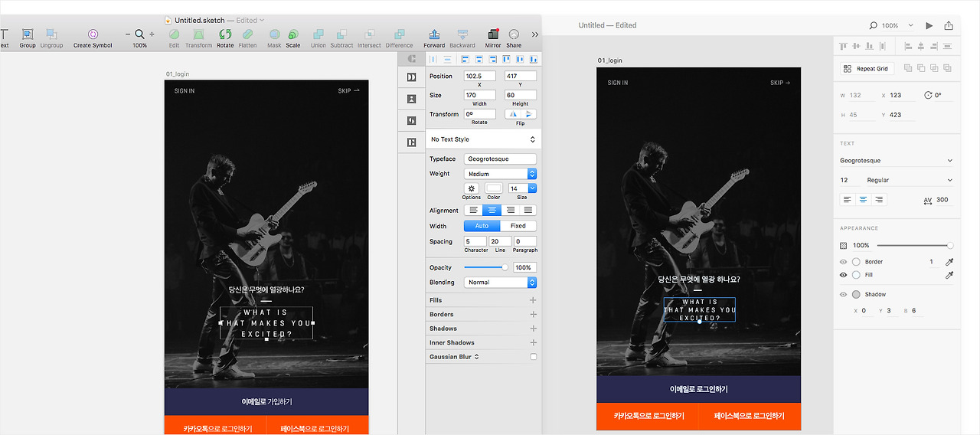Image resolution: width=980 pixels, height=435 pixels.
Task: Select center text align in XD
Action: [863, 200]
